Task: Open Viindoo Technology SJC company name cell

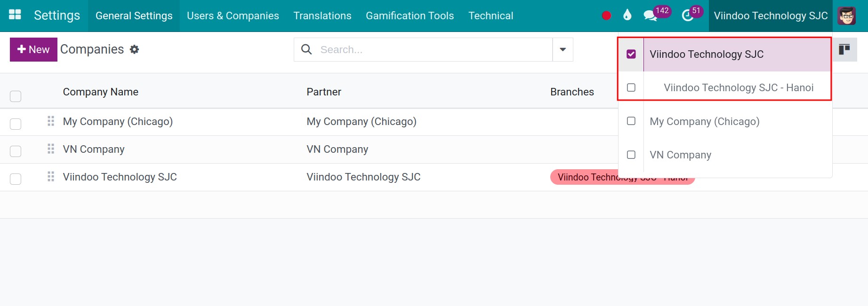Action: [120, 177]
